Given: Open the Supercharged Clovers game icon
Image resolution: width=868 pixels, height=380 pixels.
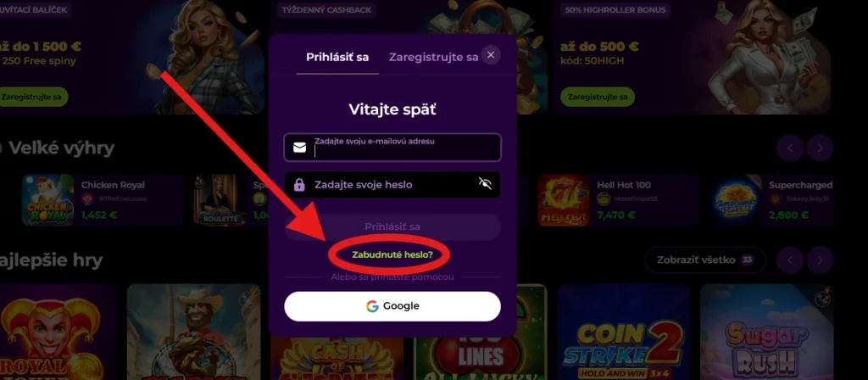Looking at the screenshot, I should [735, 200].
